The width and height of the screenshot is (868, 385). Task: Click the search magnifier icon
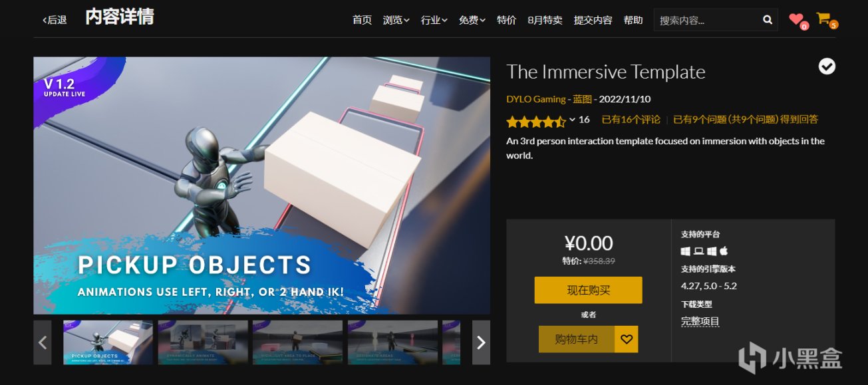767,20
